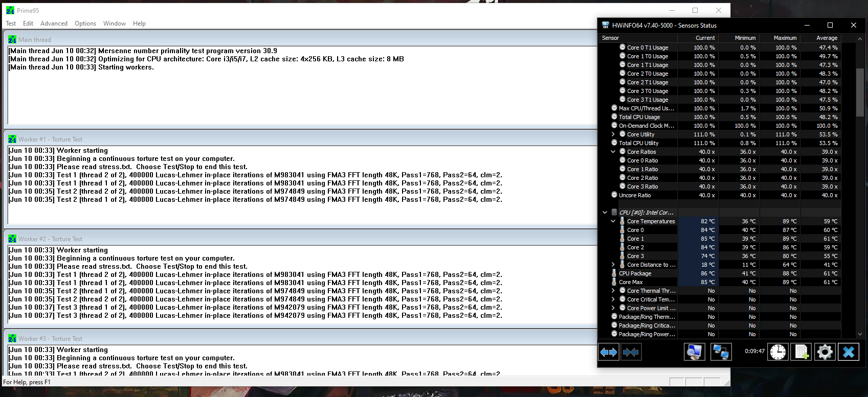Click the CPU chip icon beside CPU [#0]

coord(614,212)
